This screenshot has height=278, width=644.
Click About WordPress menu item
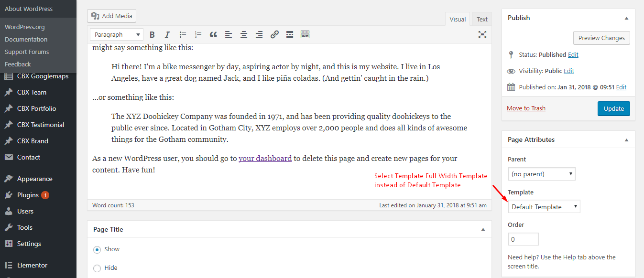click(29, 9)
